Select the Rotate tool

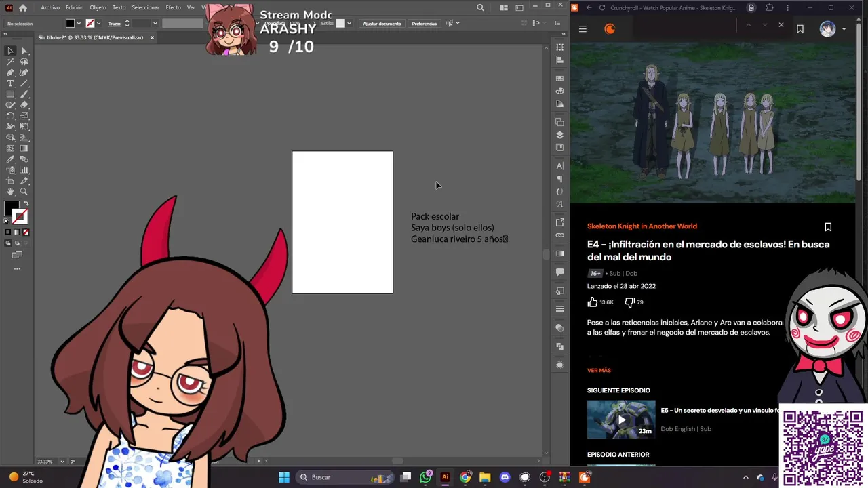pos(10,116)
